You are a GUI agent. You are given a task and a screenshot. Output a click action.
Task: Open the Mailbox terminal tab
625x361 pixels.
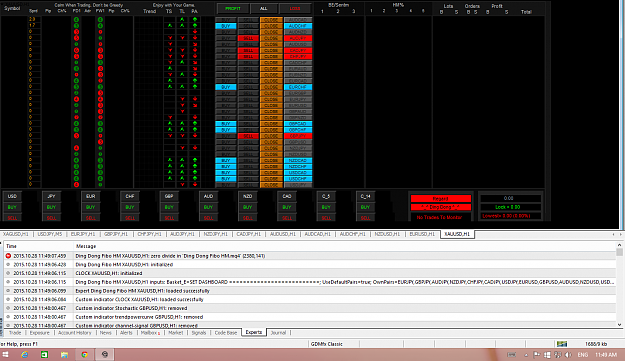pos(150,333)
